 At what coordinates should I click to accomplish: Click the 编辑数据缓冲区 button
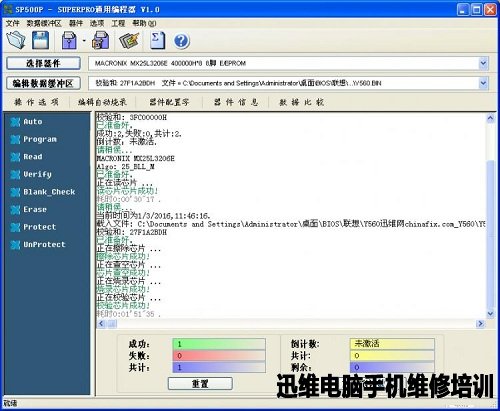pos(43,83)
